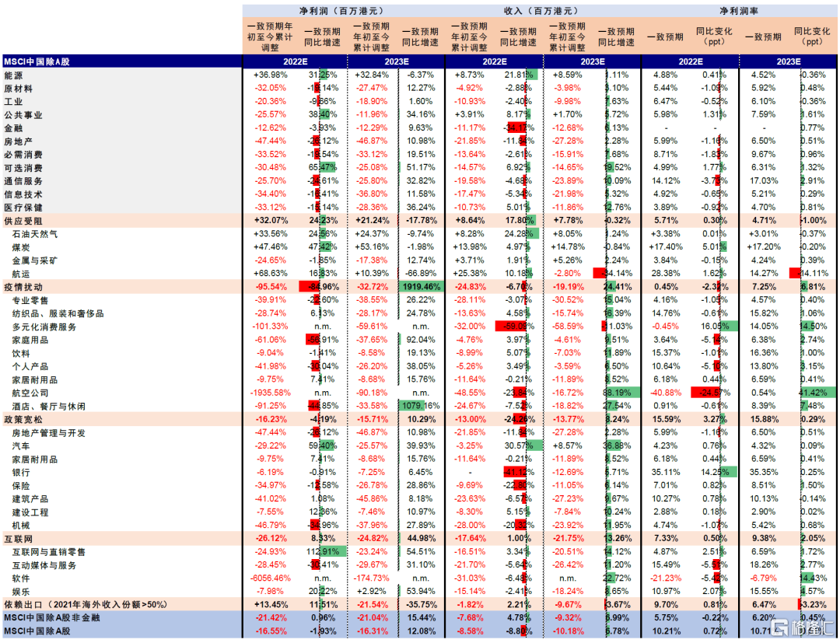
Task: Click the 1919.46% green bar cell
Action: click(420, 287)
